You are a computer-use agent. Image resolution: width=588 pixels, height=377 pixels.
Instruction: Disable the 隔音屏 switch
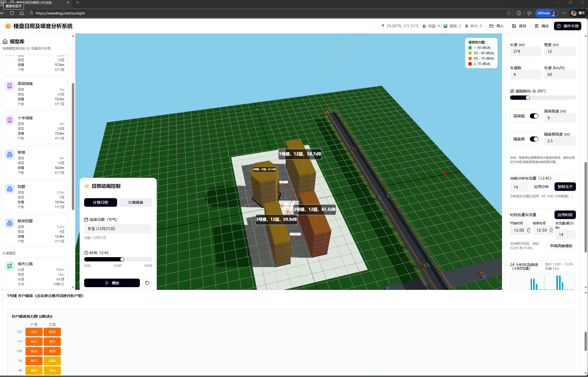click(x=534, y=139)
